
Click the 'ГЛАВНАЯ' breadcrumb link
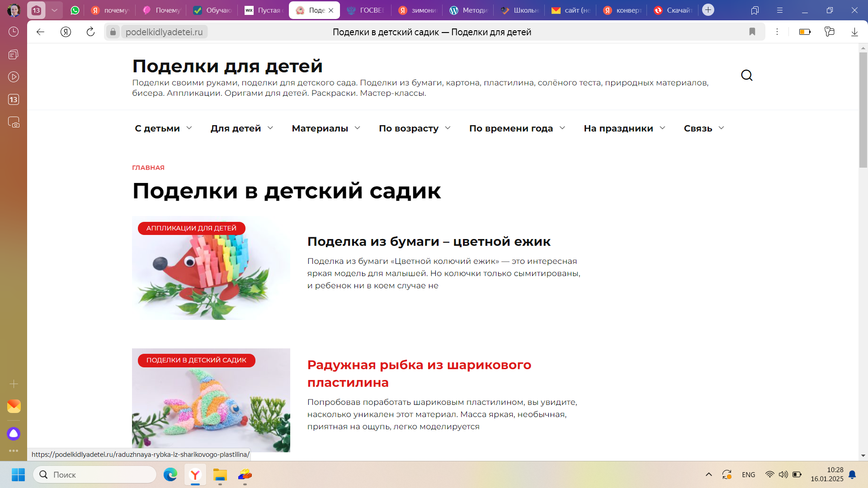[148, 168]
